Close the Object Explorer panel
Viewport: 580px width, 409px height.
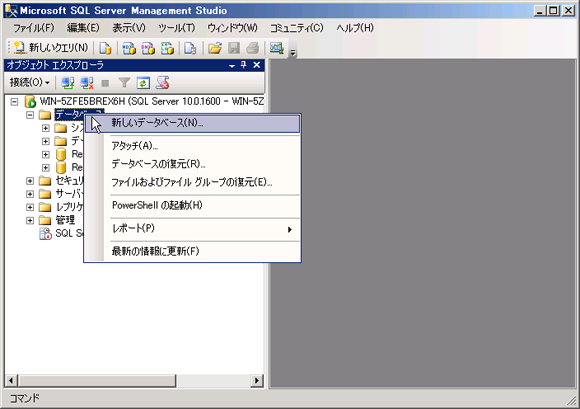tap(256, 65)
